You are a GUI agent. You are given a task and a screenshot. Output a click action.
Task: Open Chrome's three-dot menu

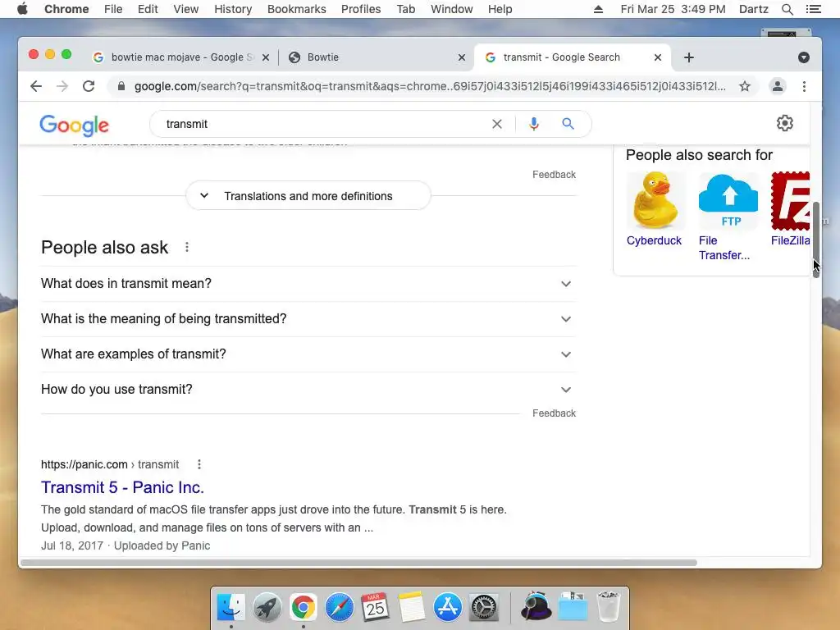[x=804, y=86]
